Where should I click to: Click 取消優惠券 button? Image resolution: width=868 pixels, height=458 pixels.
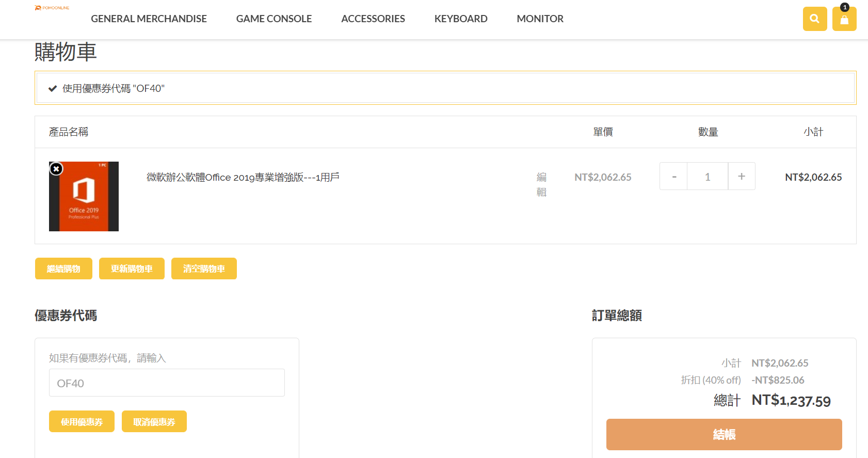tap(154, 421)
